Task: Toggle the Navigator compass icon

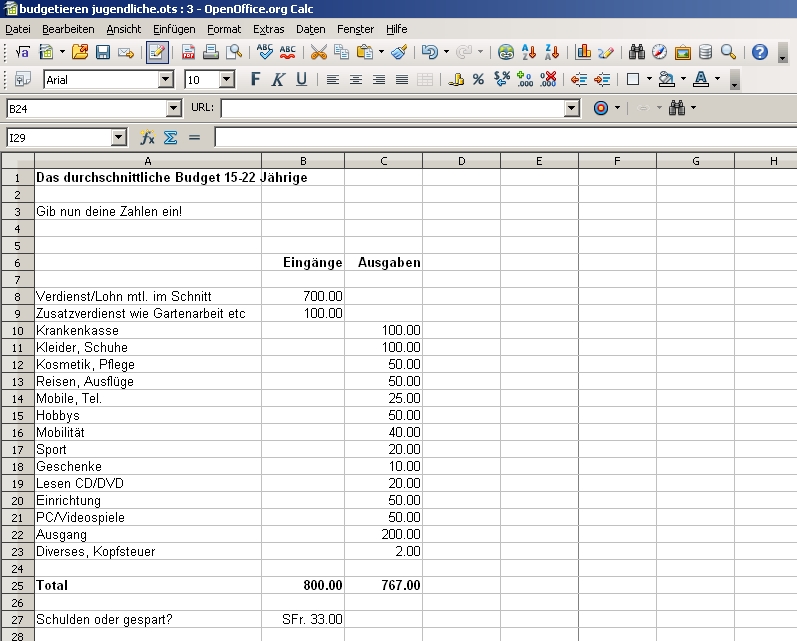Action: click(659, 52)
